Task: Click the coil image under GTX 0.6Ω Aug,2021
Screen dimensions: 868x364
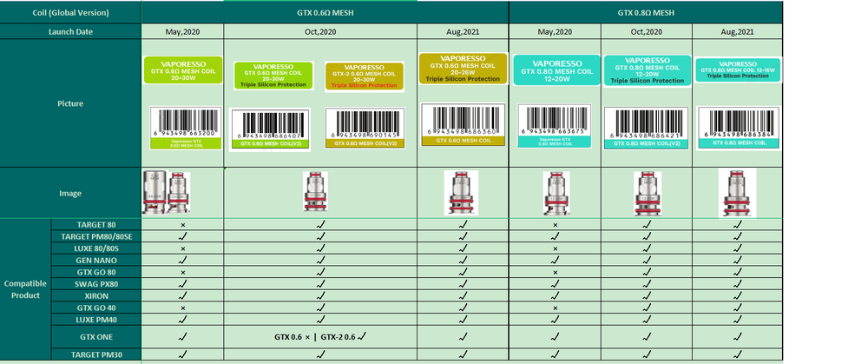Action: pos(461,191)
